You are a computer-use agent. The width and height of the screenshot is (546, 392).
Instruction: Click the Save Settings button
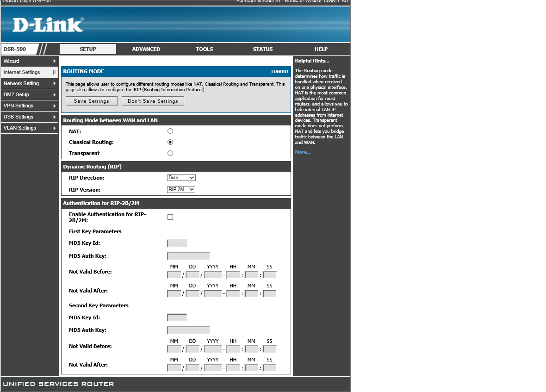(x=92, y=101)
